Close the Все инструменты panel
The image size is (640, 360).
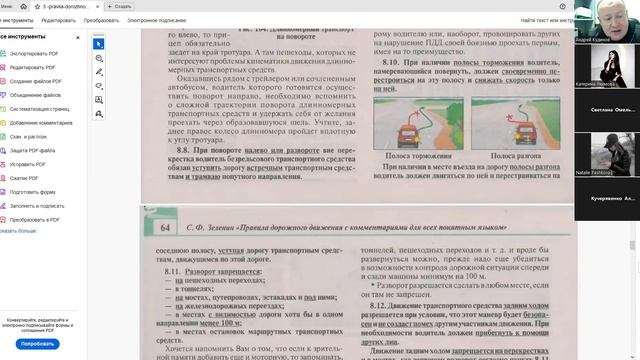click(78, 37)
